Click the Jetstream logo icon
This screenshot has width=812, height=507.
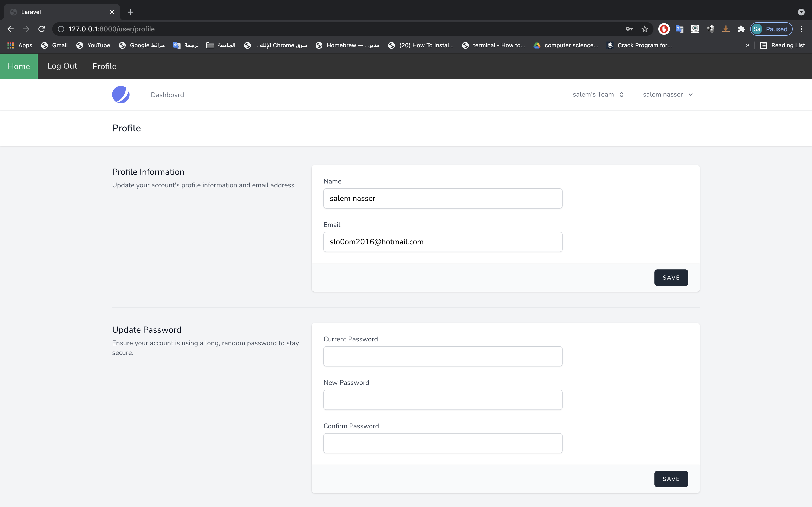pos(121,95)
